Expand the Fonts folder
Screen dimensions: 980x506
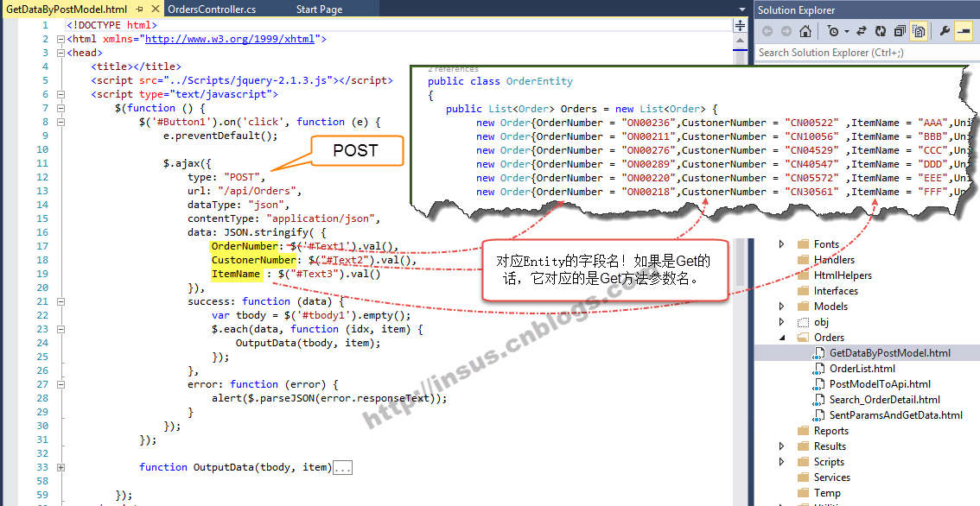[x=782, y=244]
